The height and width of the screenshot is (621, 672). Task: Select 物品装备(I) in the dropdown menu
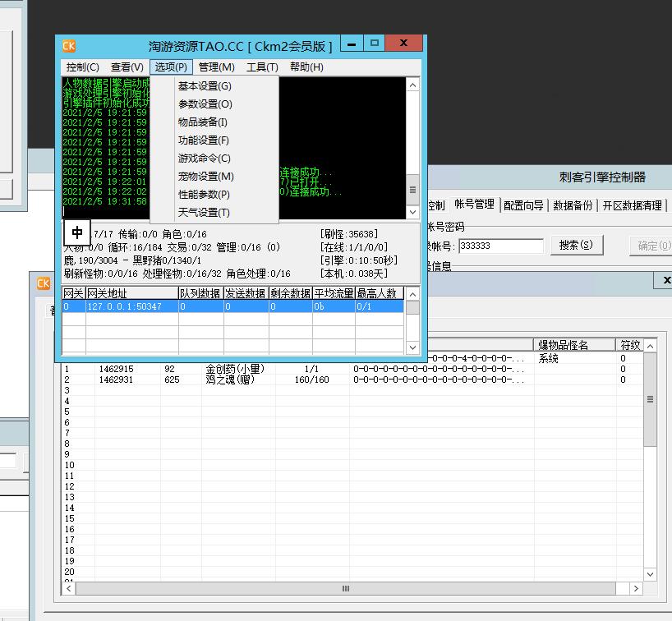(x=203, y=122)
